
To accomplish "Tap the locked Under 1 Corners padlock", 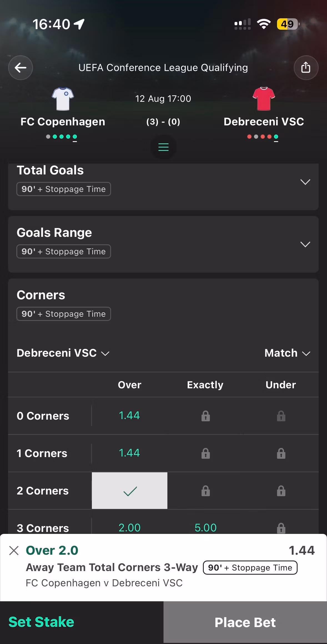I will coord(281,453).
